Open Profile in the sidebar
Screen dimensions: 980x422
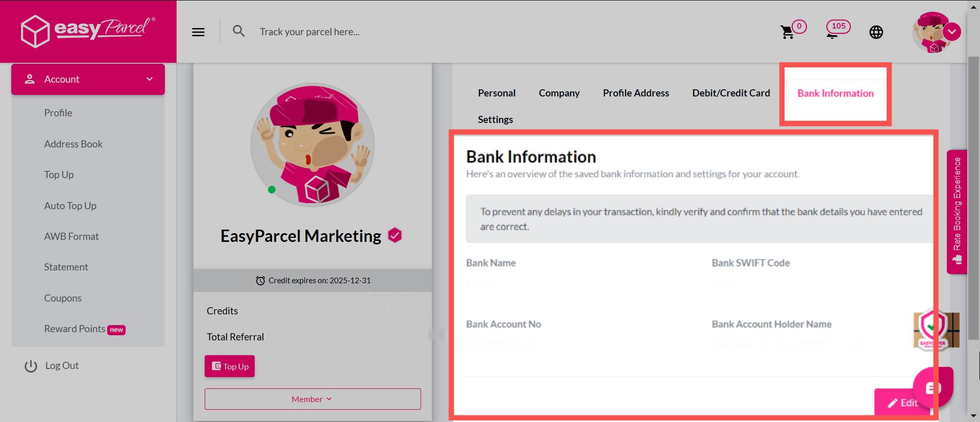[x=58, y=113]
